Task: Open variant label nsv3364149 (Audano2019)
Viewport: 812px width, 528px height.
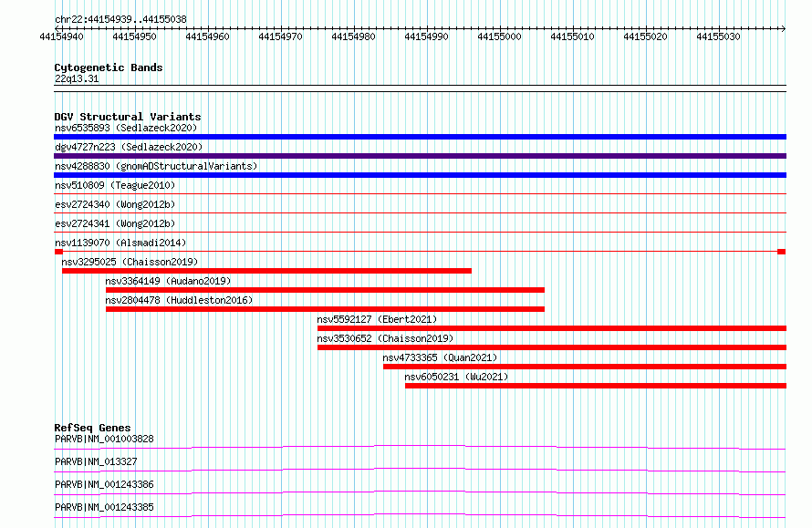Action: click(168, 281)
